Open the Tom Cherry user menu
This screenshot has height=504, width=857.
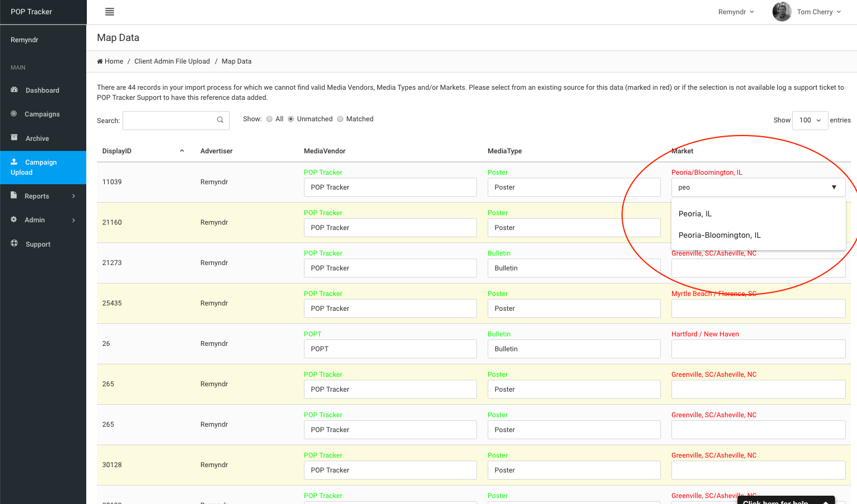(x=819, y=12)
